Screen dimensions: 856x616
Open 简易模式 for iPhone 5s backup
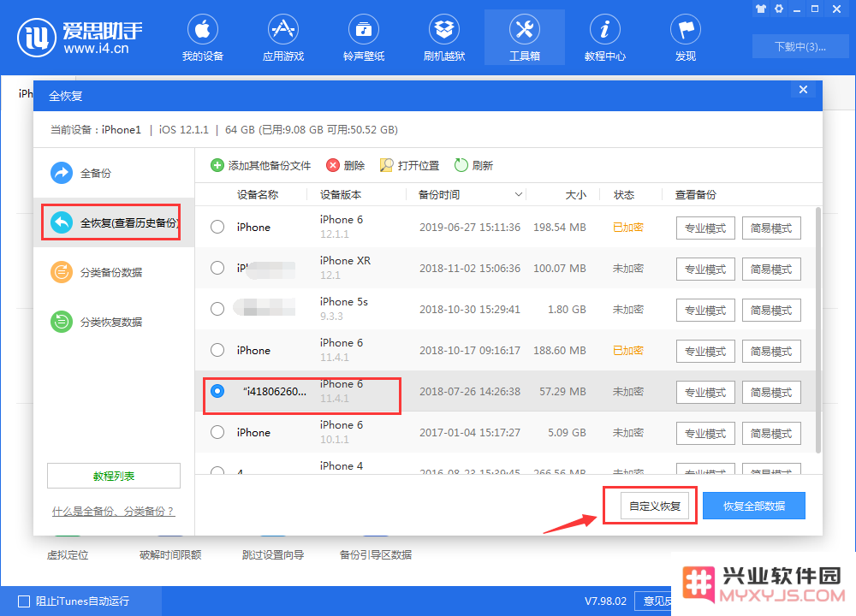pyautogui.click(x=771, y=310)
